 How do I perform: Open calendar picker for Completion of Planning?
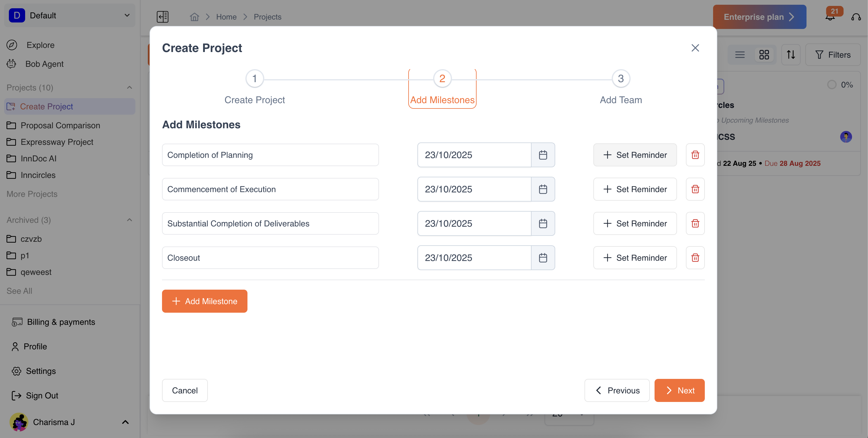(x=542, y=155)
